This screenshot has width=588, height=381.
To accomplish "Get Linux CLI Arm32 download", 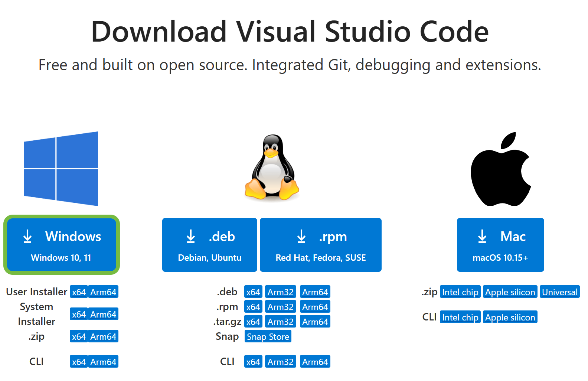I will pyautogui.click(x=281, y=362).
